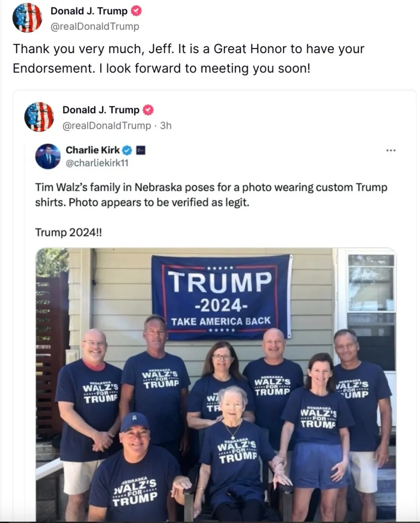Open the three-dot more options menu

391,151
